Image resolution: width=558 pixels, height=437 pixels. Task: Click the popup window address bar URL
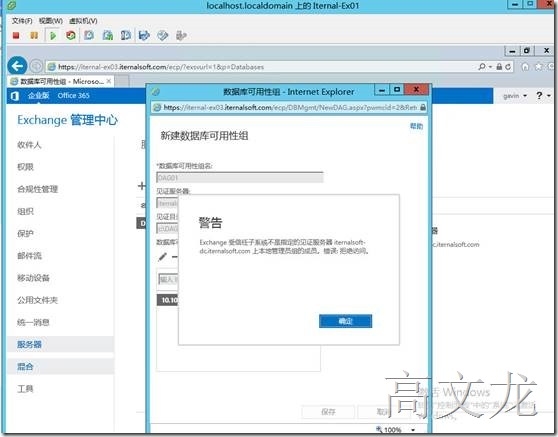[x=290, y=107]
